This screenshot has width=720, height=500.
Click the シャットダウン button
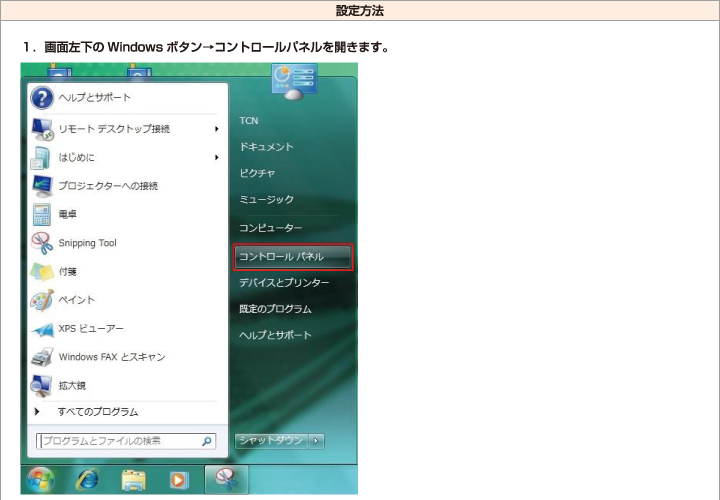tap(272, 441)
